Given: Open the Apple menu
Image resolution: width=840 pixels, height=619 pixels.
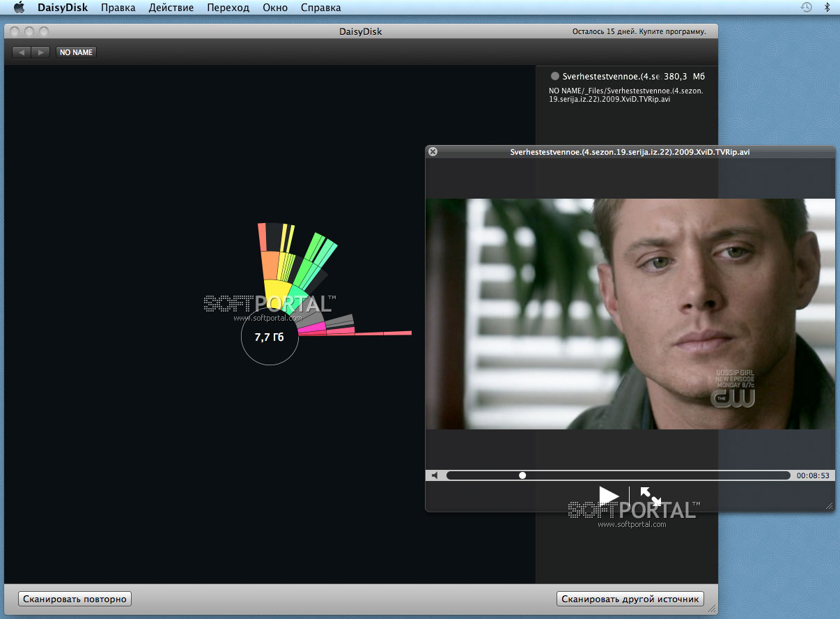Looking at the screenshot, I should (19, 8).
